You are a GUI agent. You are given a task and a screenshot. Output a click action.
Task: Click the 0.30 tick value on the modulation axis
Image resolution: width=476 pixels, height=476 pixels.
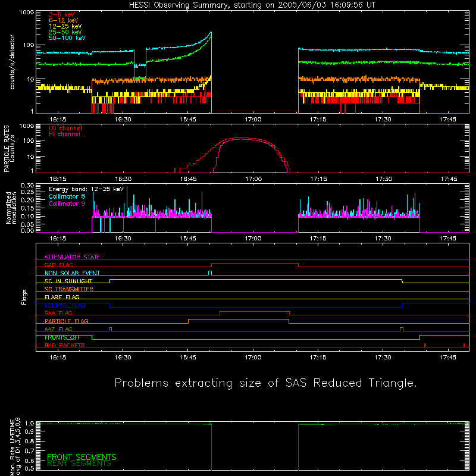pyautogui.click(x=27, y=186)
